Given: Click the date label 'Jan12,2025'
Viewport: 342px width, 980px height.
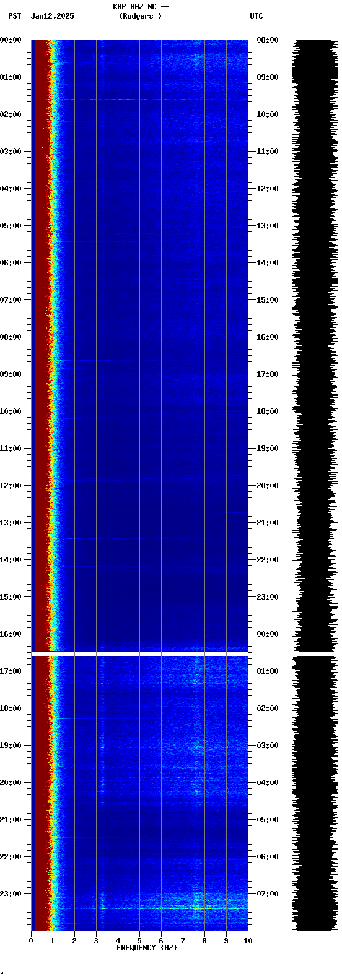Looking at the screenshot, I should 52,16.
